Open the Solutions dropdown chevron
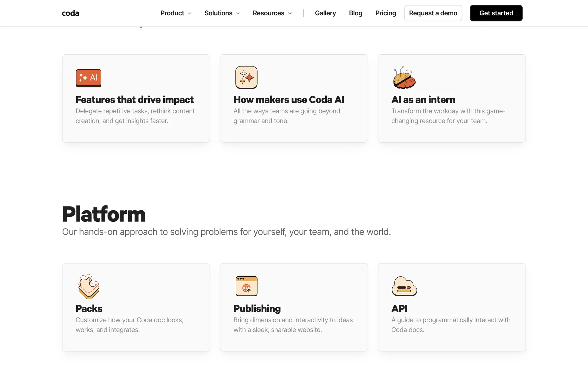Screen dimensions: 588x368 [238, 13]
